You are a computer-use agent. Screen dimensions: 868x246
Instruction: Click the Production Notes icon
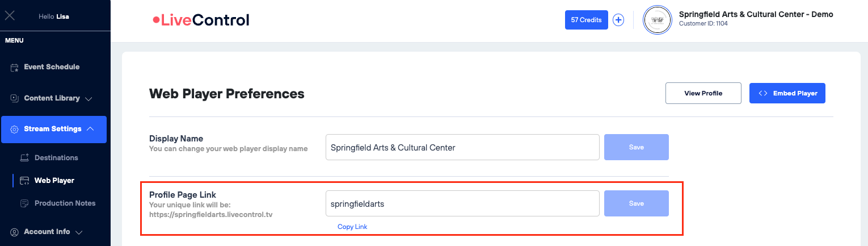(24, 203)
